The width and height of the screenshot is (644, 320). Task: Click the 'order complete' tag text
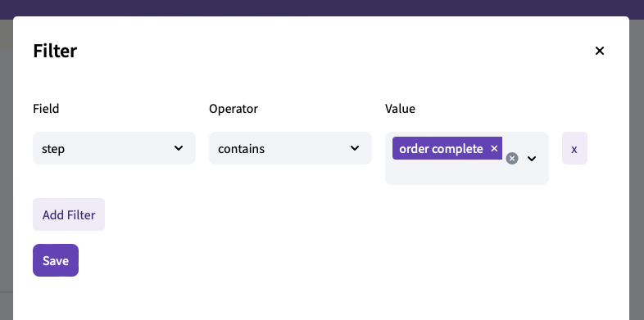pos(441,148)
